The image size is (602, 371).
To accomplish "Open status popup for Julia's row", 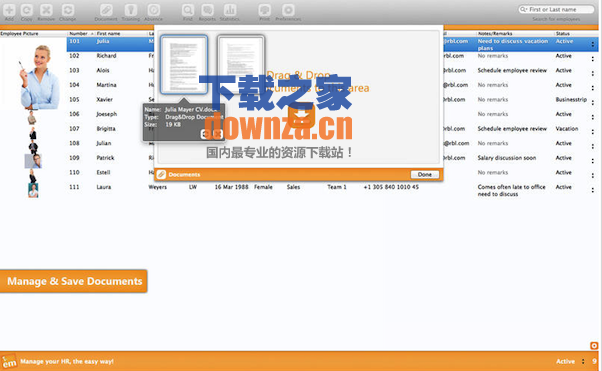I will (593, 45).
